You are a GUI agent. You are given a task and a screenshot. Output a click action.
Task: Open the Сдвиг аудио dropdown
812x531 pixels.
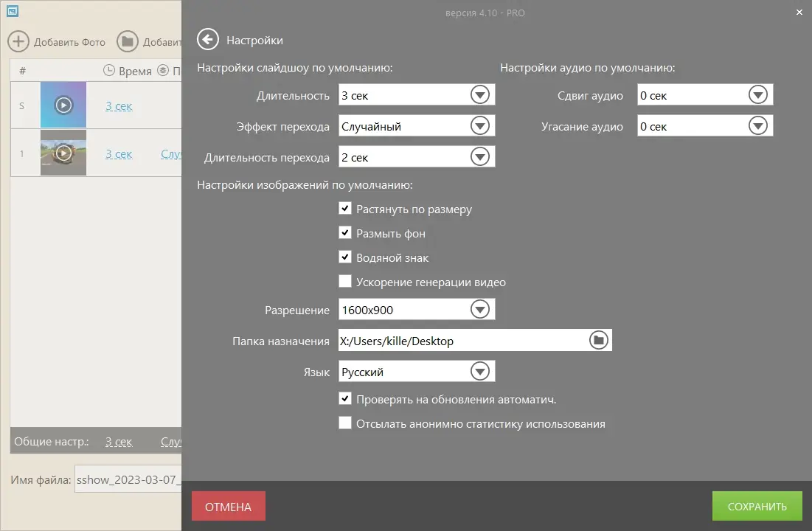tap(705, 95)
